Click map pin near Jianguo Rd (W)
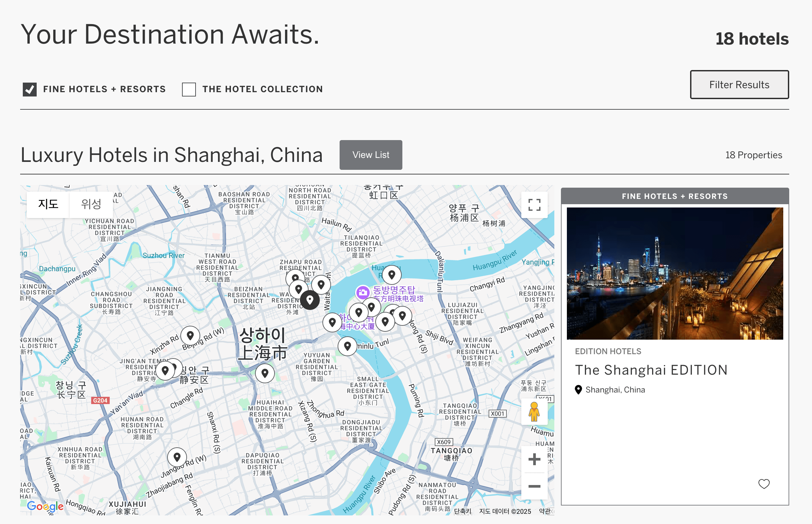The width and height of the screenshot is (812, 524). point(177,457)
